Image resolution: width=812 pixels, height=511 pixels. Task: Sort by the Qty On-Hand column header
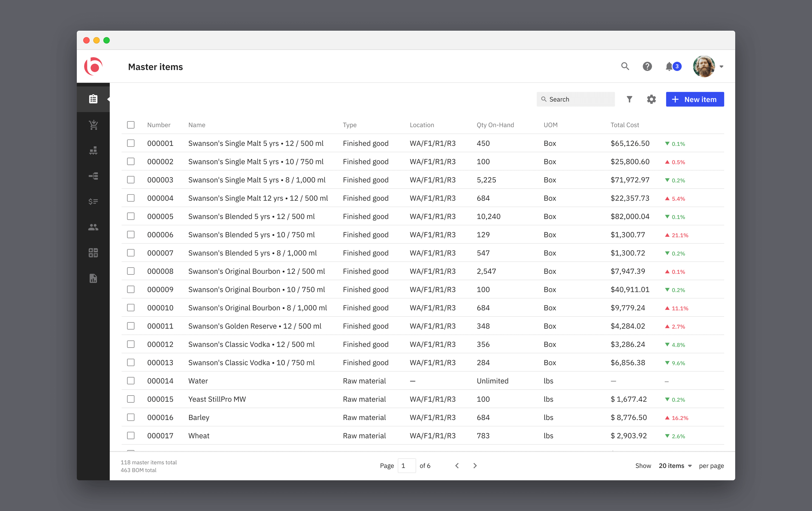click(495, 125)
